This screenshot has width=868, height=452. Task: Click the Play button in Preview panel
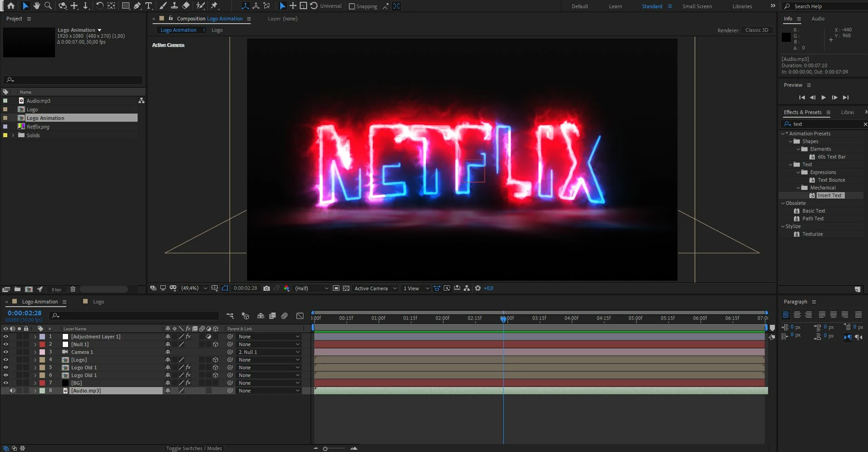click(x=823, y=97)
